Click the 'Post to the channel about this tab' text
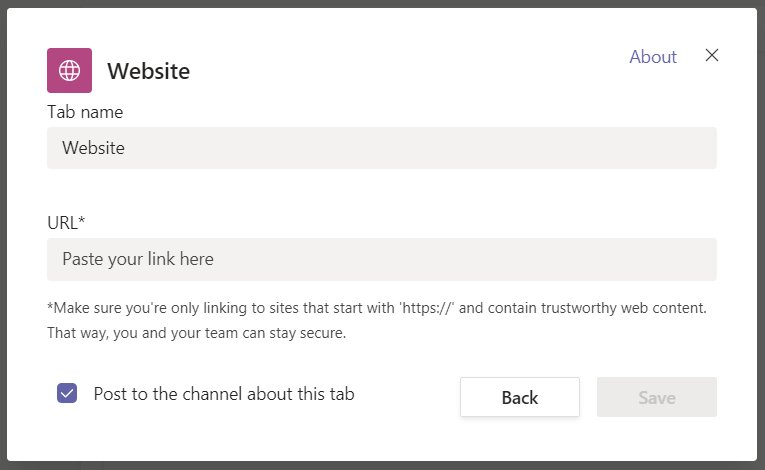Screen dimensions: 765x470 [x=224, y=394]
